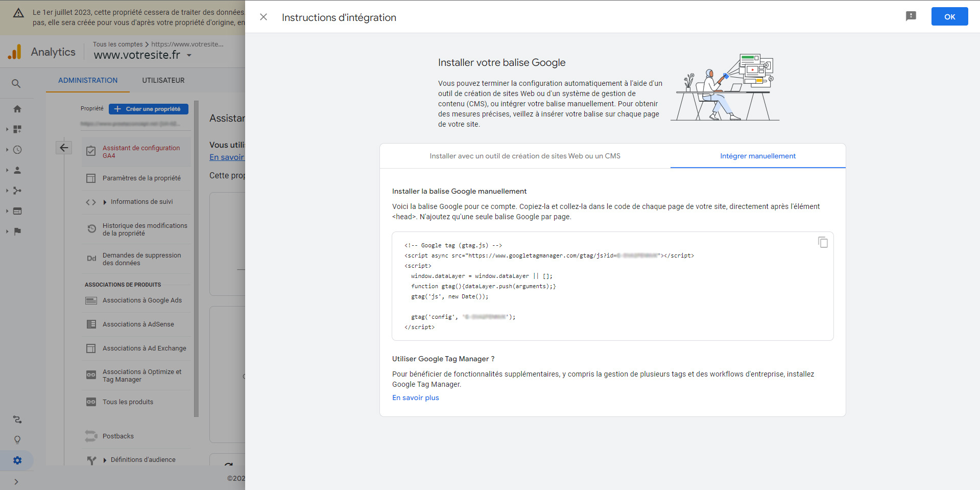The height and width of the screenshot is (490, 980).
Task: Expand the dashboards section arrow
Action: 7,129
